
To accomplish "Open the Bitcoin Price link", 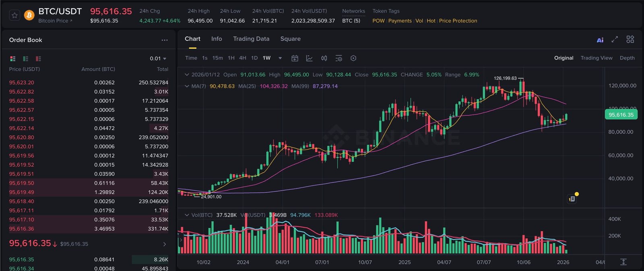I will pyautogui.click(x=55, y=21).
